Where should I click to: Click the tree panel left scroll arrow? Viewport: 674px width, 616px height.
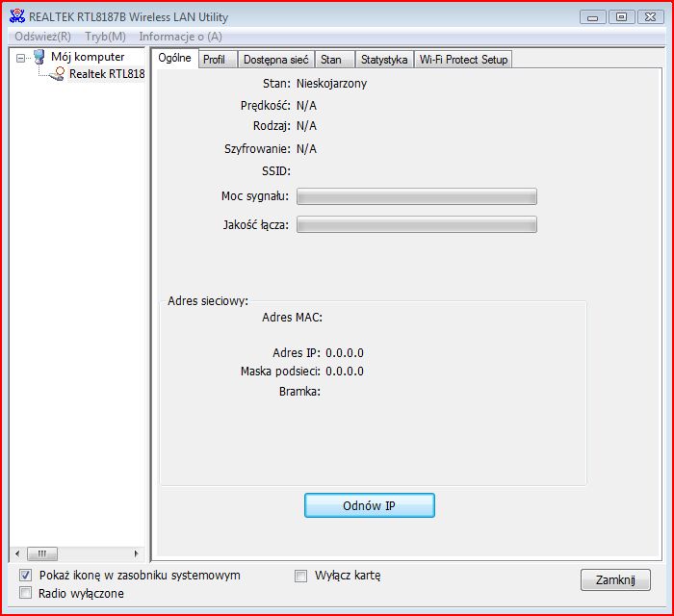pos(17,553)
